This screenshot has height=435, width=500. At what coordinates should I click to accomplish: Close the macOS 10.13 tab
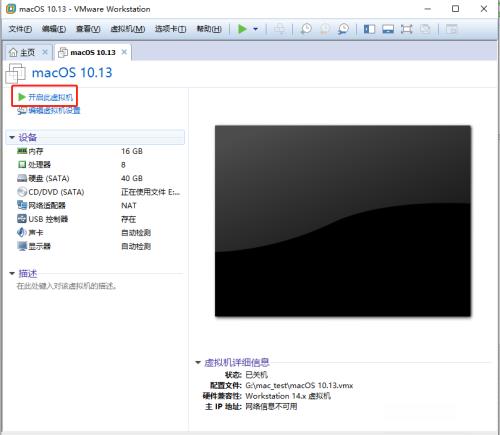pos(124,52)
